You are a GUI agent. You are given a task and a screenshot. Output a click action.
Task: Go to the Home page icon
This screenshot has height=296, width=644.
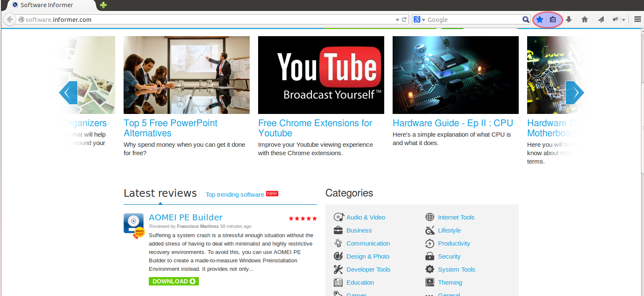coord(585,19)
